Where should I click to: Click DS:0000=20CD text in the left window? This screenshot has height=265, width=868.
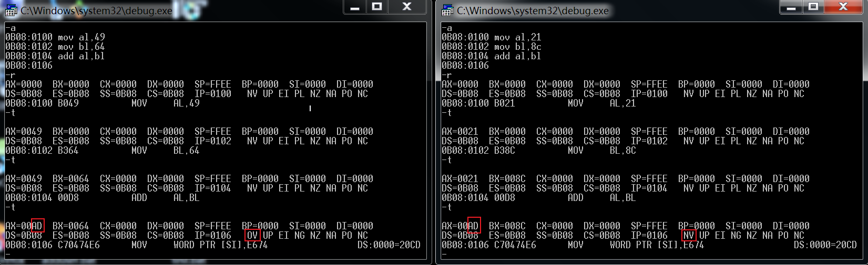[x=389, y=245]
